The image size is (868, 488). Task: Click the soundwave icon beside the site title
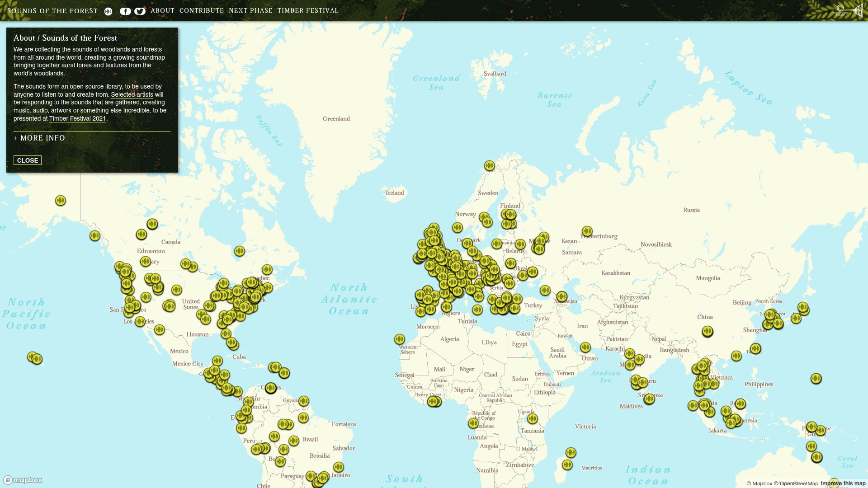click(x=108, y=11)
